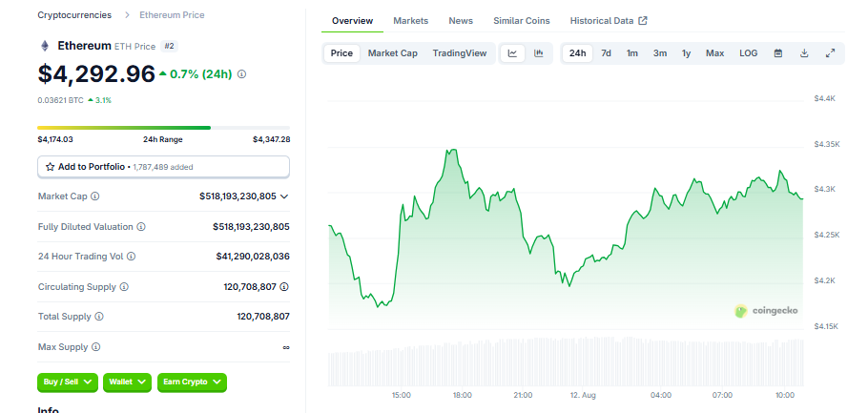Open the Circulating Supply label info icon

pyautogui.click(x=124, y=287)
